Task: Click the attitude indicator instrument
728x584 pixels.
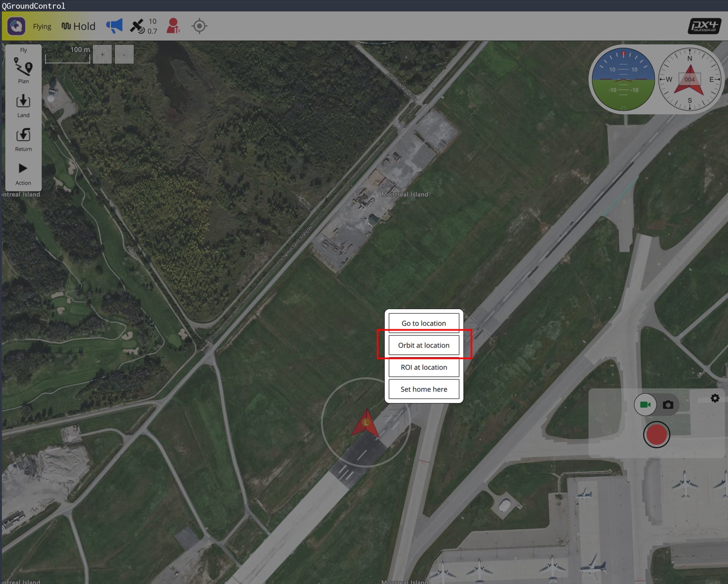Action: (x=623, y=79)
